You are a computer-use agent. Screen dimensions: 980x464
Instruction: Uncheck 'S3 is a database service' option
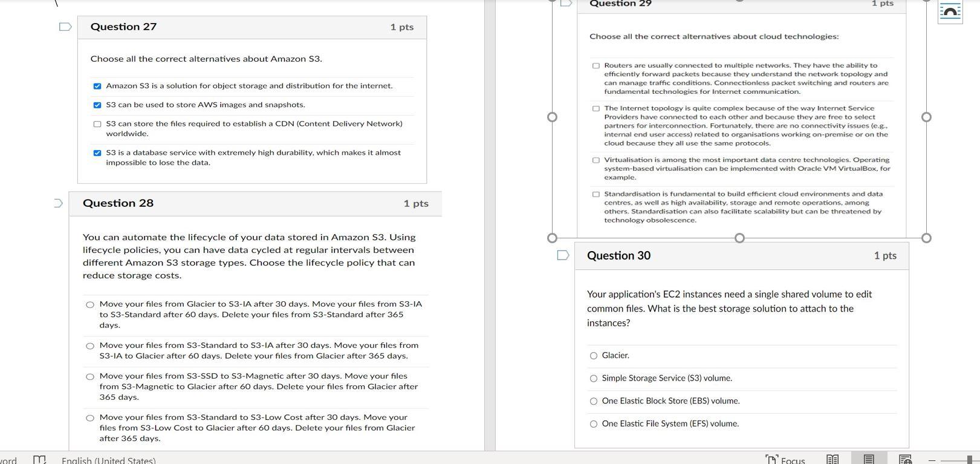(97, 153)
